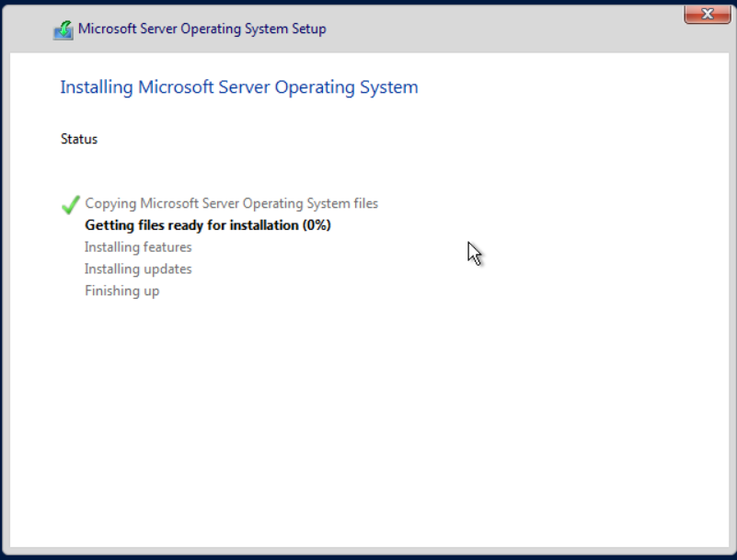
Task: Click the green checkmark next to Copying files
Action: [x=70, y=204]
